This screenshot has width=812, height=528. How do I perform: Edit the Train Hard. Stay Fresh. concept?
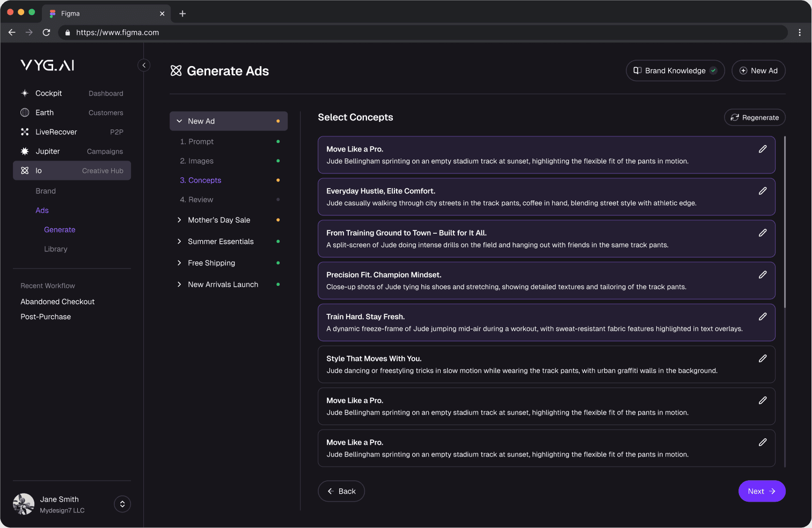pyautogui.click(x=762, y=317)
